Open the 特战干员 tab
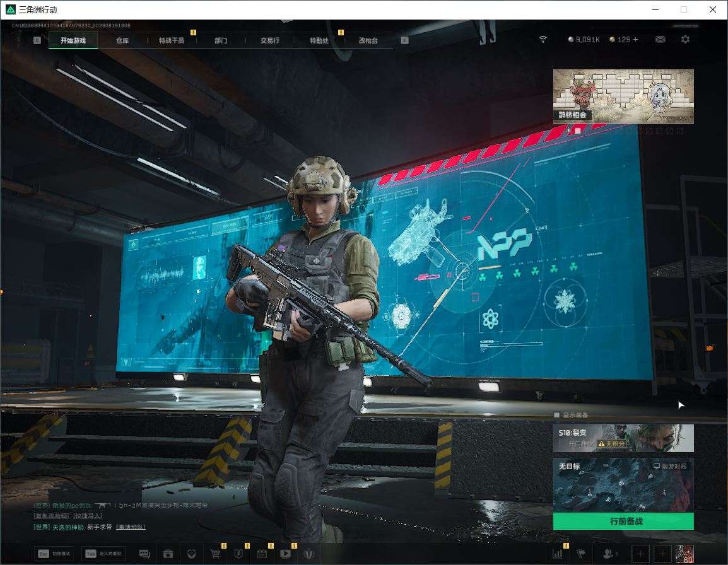This screenshot has height=565, width=728. [x=172, y=40]
